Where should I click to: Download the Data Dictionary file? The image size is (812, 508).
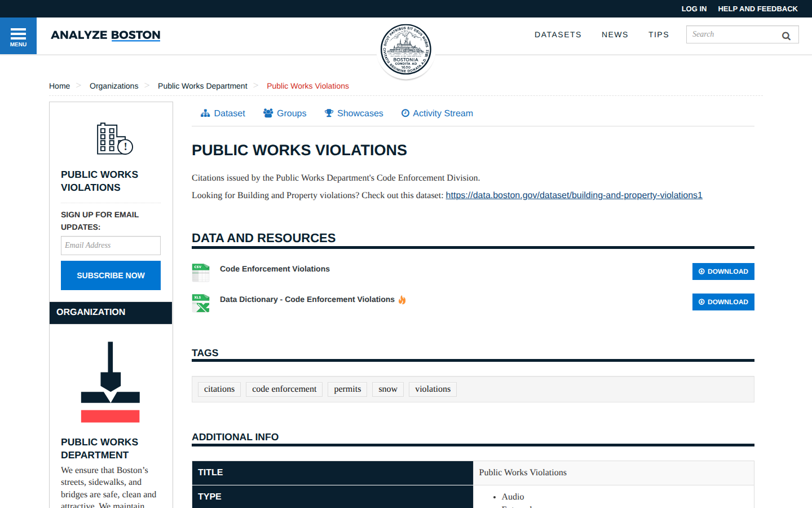click(x=723, y=302)
